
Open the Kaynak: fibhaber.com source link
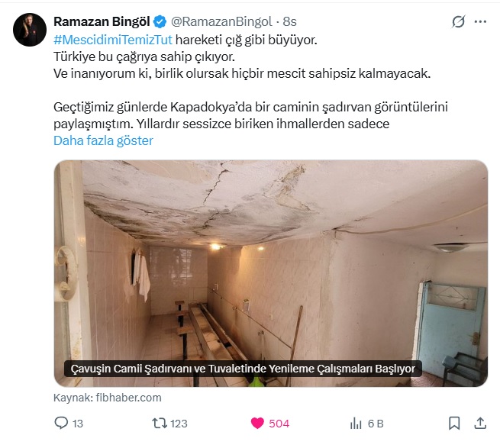(x=108, y=398)
